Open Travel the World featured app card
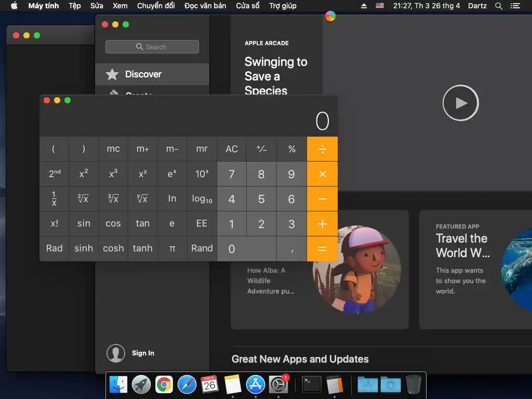Screen dimensions: 532x399 [476, 270]
